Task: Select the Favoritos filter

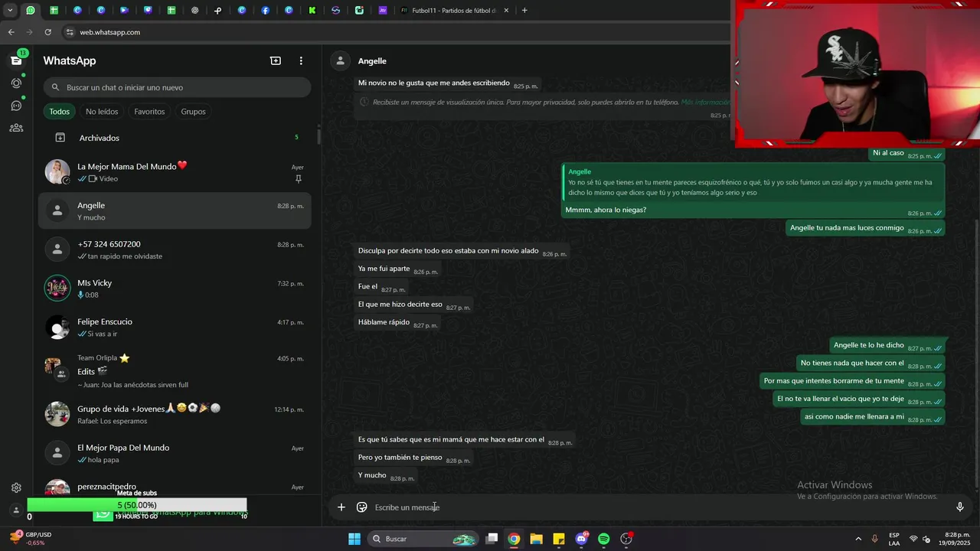Action: [149, 112]
